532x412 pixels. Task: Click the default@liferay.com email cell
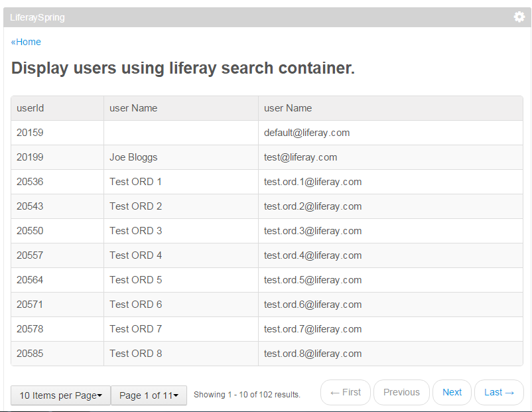click(391, 133)
